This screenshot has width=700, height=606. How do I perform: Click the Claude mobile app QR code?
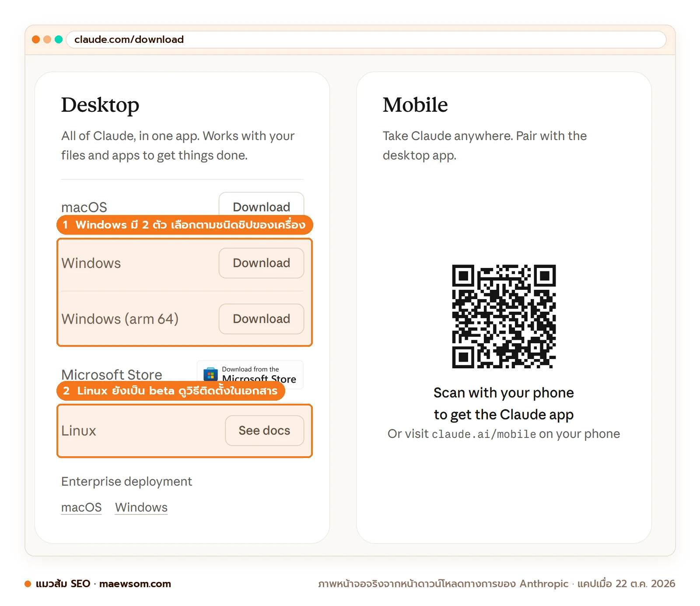point(504,317)
